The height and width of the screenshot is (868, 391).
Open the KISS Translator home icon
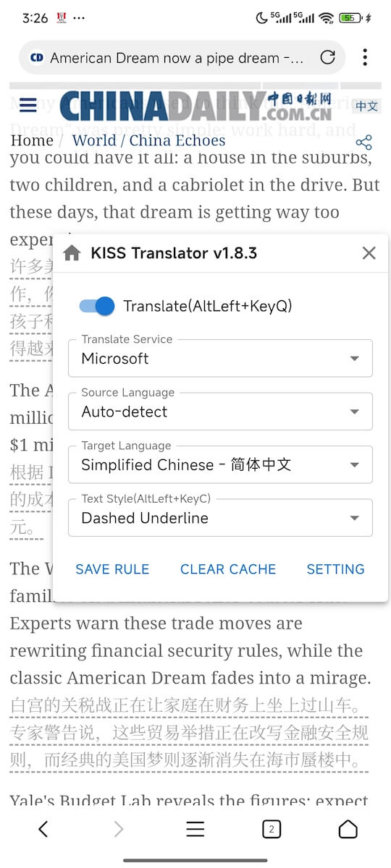coord(72,253)
